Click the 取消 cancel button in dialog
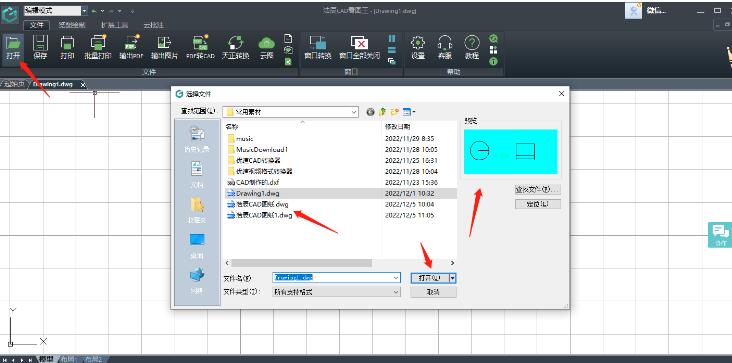Image resolution: width=732 pixels, height=363 pixels. click(433, 292)
